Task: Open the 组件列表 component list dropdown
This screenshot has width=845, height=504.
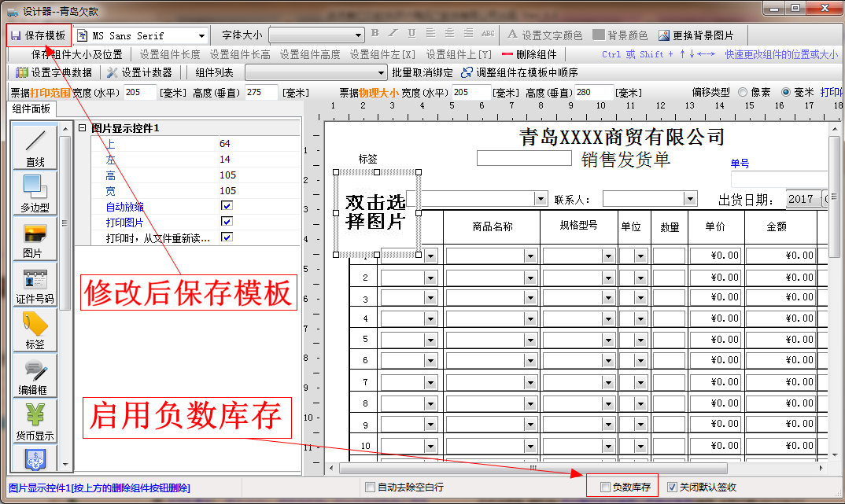Action: tap(380, 72)
